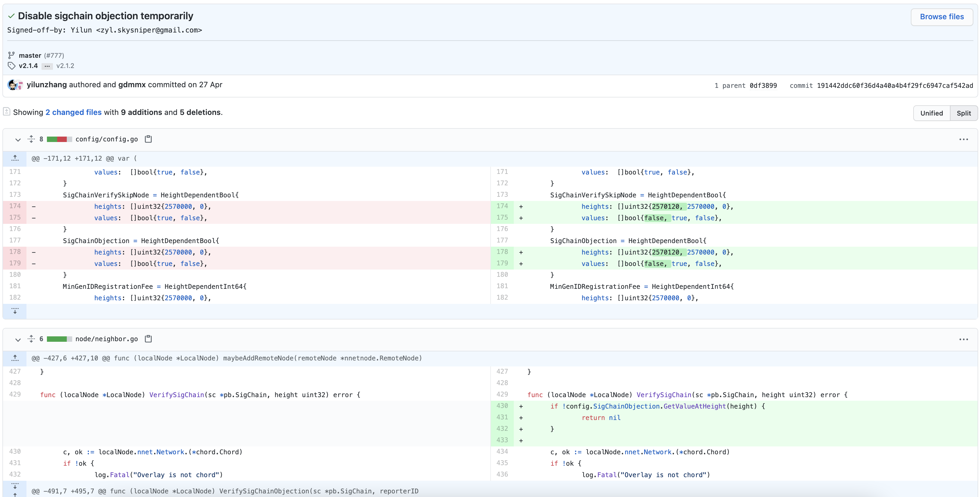Expand lines above line 427 in neighbor.go
Image resolution: width=980 pixels, height=497 pixels.
click(x=15, y=358)
